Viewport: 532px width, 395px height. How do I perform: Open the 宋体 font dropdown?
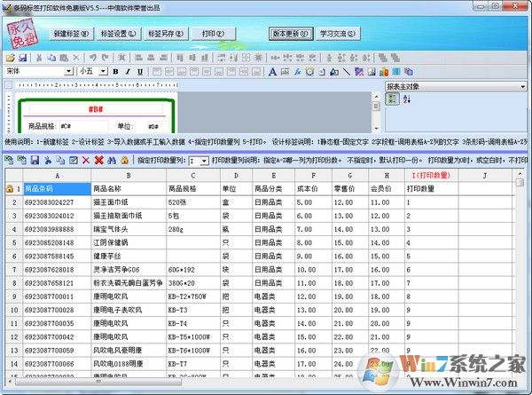(x=68, y=71)
